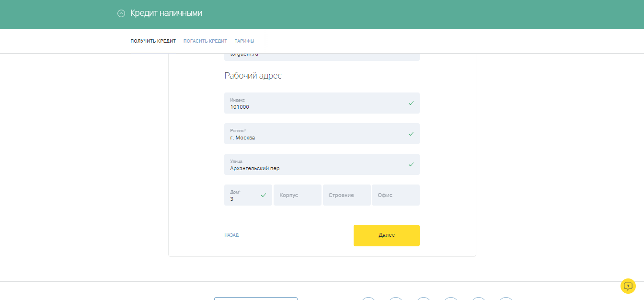Click into the Офис field

pos(395,196)
